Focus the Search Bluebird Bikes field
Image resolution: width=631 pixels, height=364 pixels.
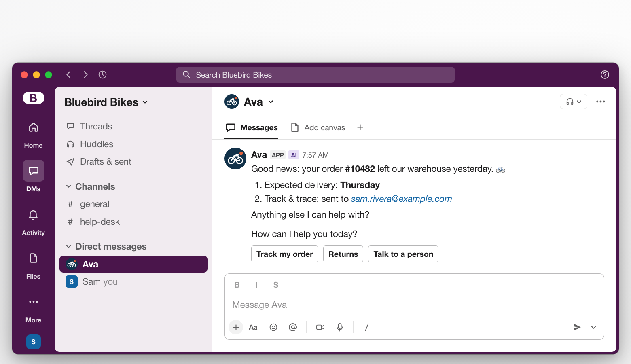(x=315, y=74)
